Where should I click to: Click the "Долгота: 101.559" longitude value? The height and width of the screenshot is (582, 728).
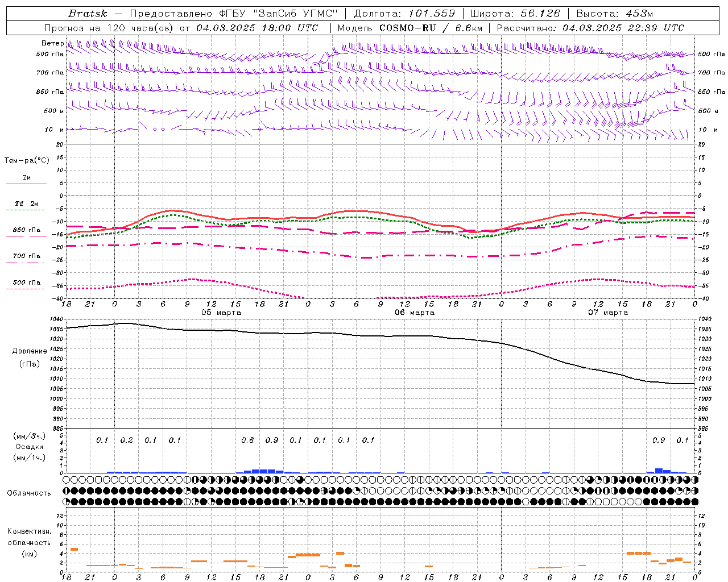404,14
